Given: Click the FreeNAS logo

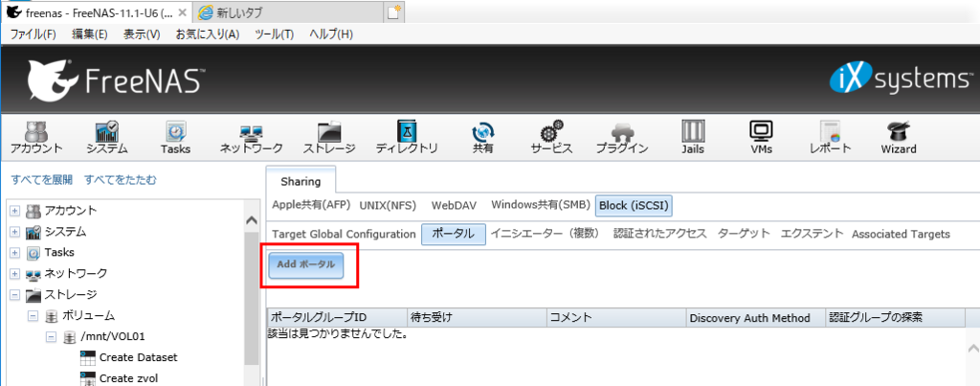Looking at the screenshot, I should click(x=116, y=80).
